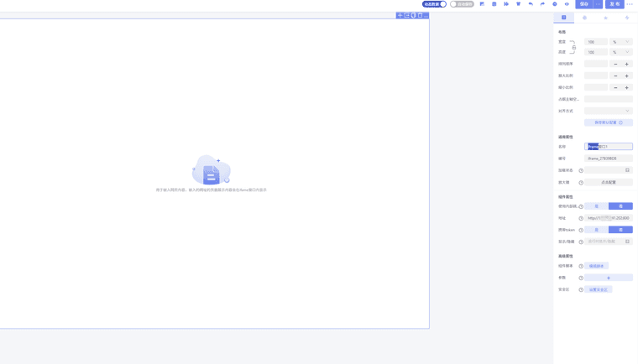
Task: Click the 加载状态 help icon
Action: click(x=581, y=171)
